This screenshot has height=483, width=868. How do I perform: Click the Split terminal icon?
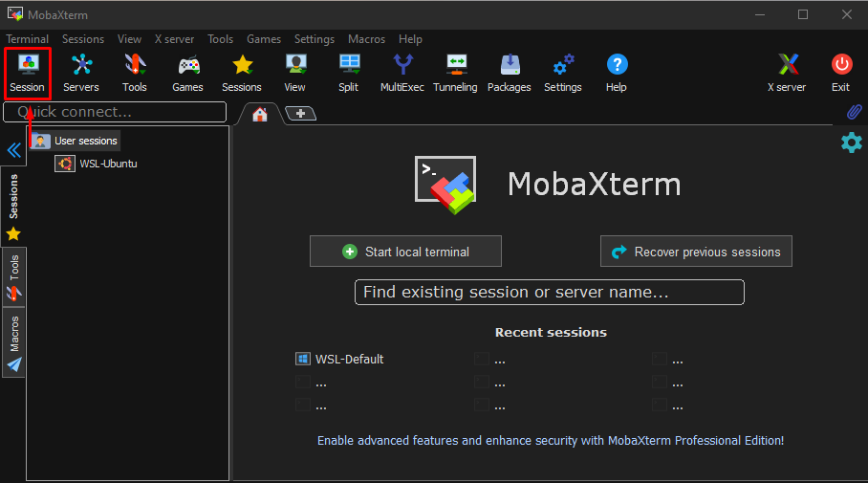[x=349, y=73]
